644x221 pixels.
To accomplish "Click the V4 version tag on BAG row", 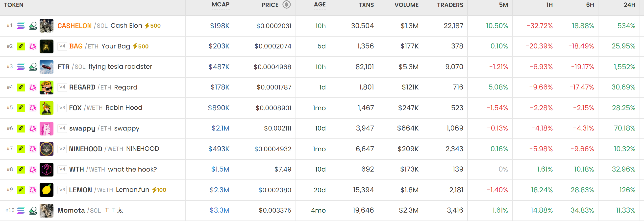I will 62,46.
